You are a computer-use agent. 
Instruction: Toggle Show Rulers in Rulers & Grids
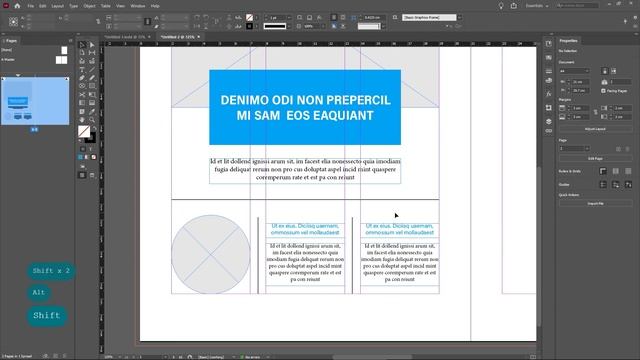(603, 171)
